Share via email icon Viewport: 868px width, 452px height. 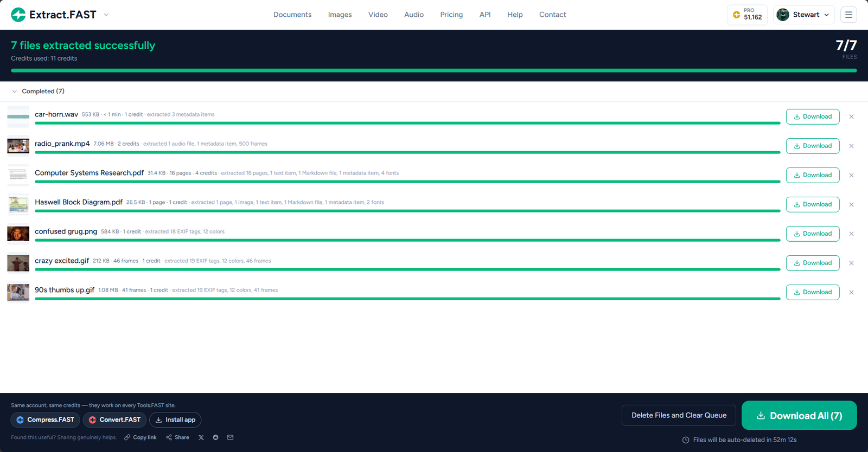pos(231,437)
